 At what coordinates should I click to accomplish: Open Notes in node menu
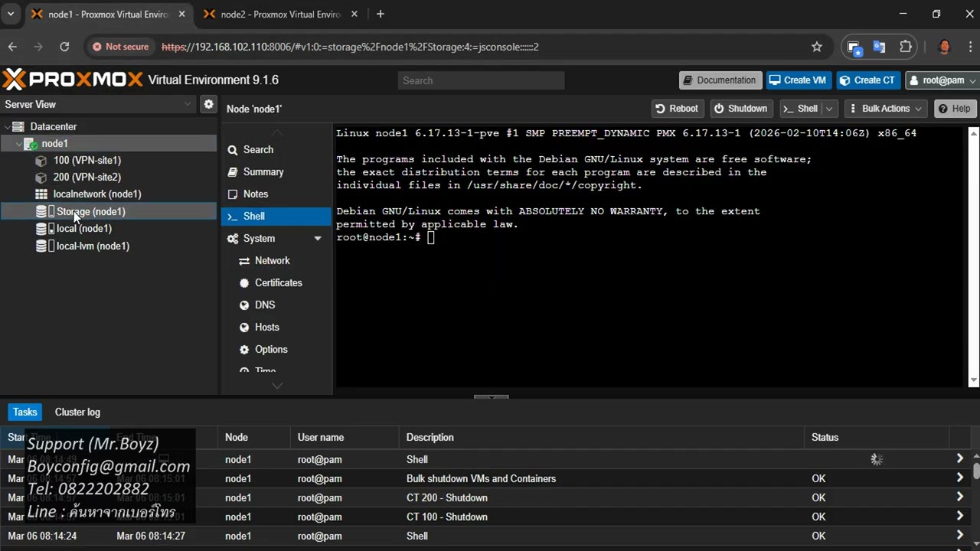pyautogui.click(x=256, y=194)
